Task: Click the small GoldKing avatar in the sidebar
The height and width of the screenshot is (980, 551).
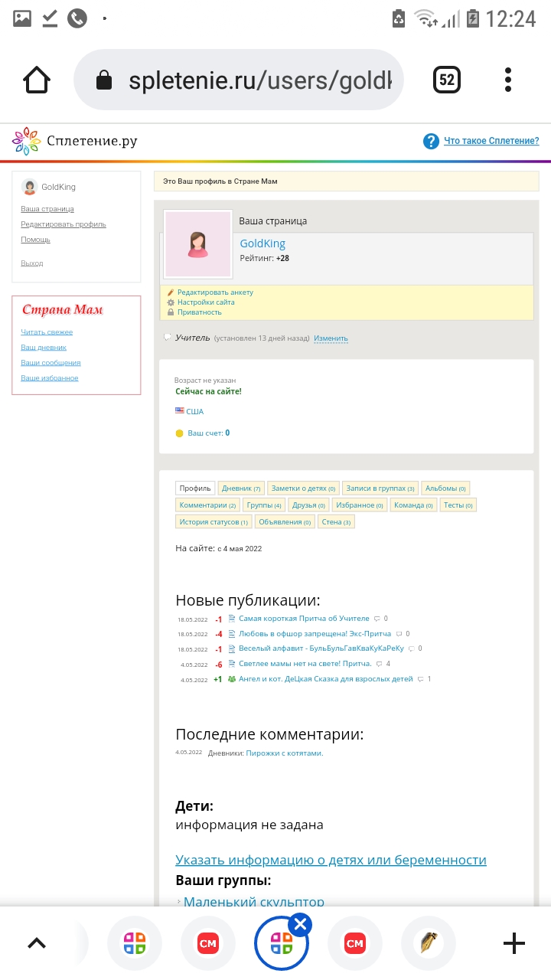Action: 30,187
